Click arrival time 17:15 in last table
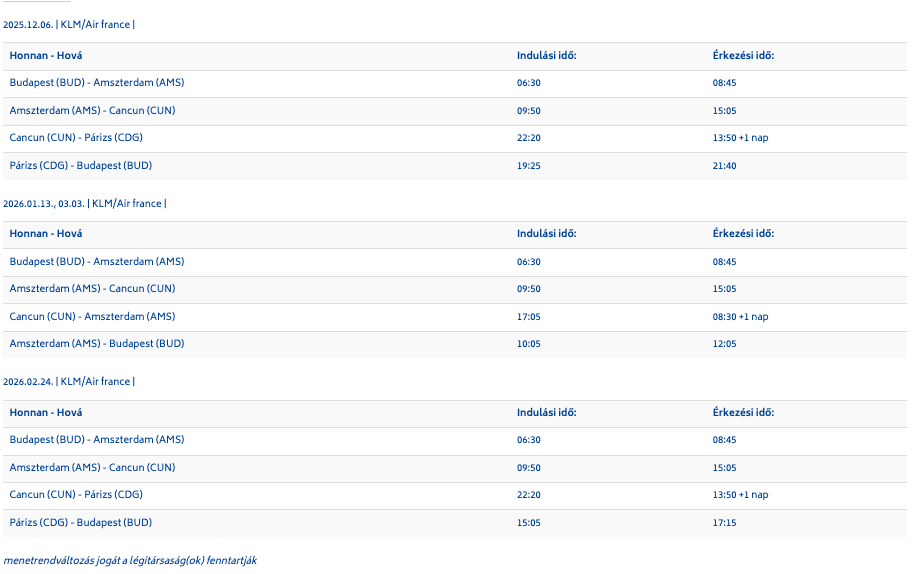The height and width of the screenshot is (574, 919). click(724, 523)
